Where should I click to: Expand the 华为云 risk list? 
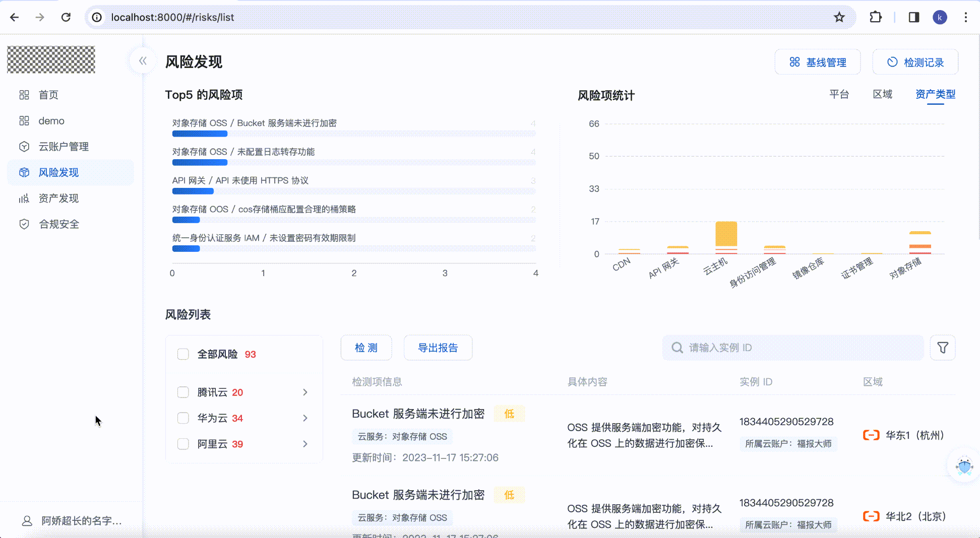[305, 418]
